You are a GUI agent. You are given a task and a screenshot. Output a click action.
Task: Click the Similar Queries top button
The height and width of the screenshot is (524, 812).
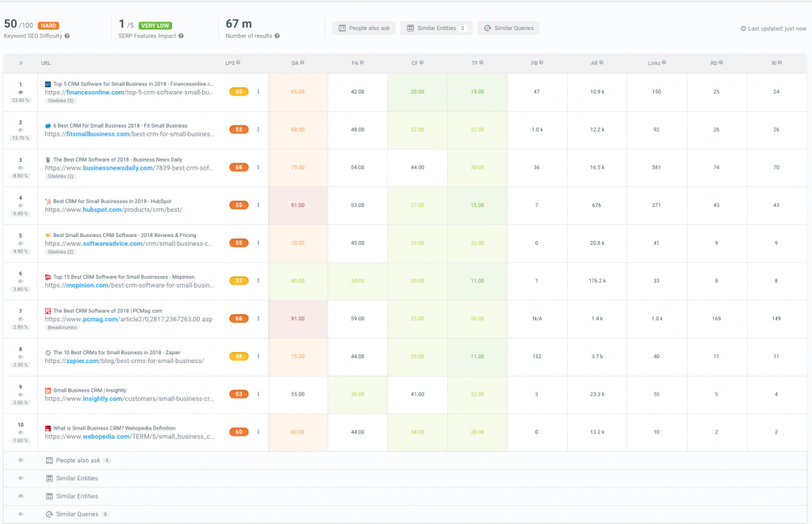508,28
